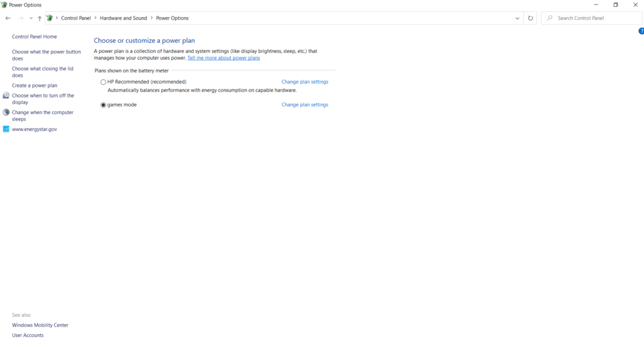Open User Accounts link
Image resolution: width=644 pixels, height=341 pixels.
[28, 335]
